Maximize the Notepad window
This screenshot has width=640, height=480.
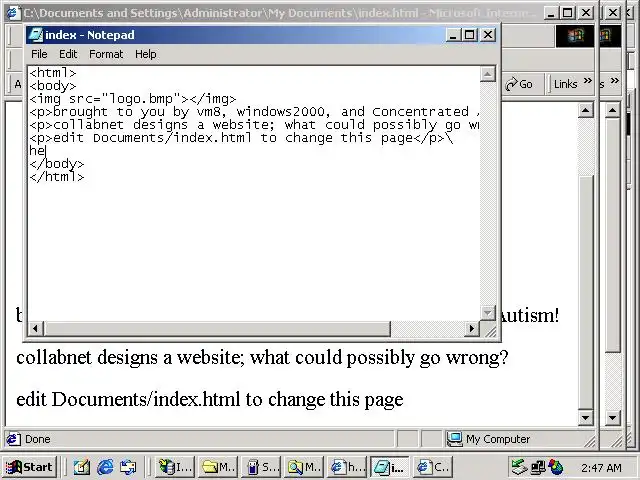(x=469, y=35)
